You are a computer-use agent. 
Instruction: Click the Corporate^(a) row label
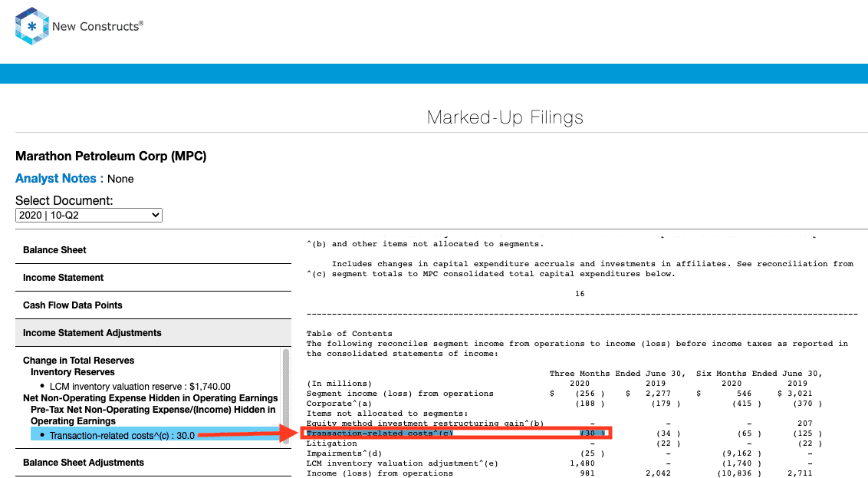[340, 404]
